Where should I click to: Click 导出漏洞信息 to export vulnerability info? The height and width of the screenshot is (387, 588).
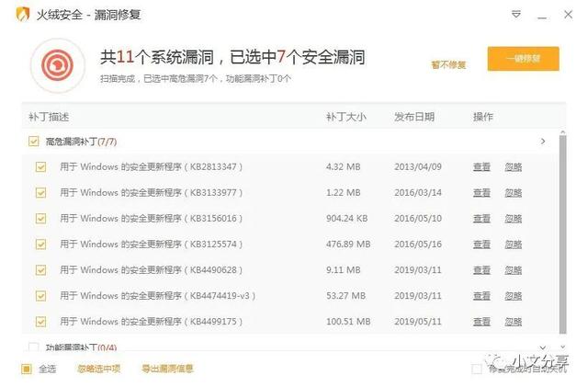click(167, 369)
